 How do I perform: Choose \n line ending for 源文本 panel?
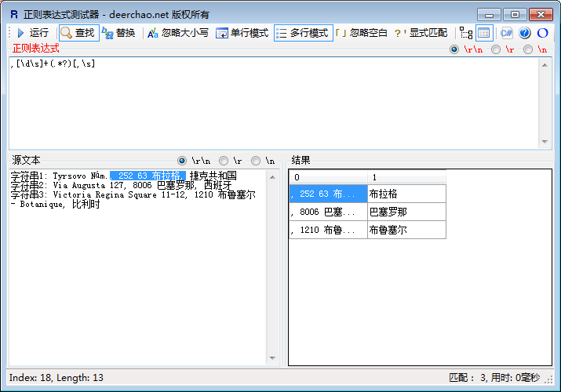(x=256, y=160)
